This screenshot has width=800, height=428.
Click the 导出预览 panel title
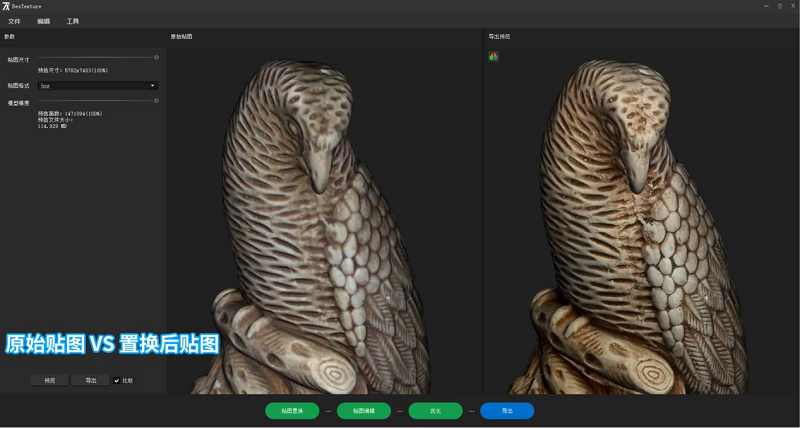[x=499, y=37]
